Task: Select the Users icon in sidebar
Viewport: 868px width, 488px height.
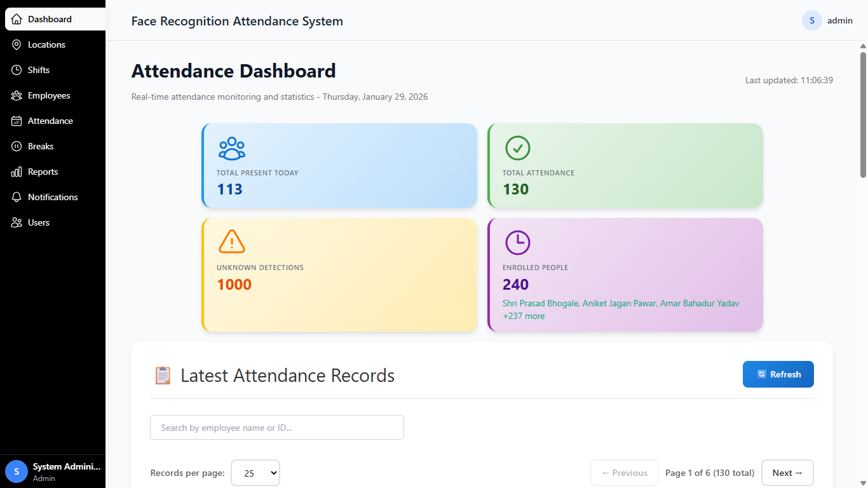Action: [16, 222]
